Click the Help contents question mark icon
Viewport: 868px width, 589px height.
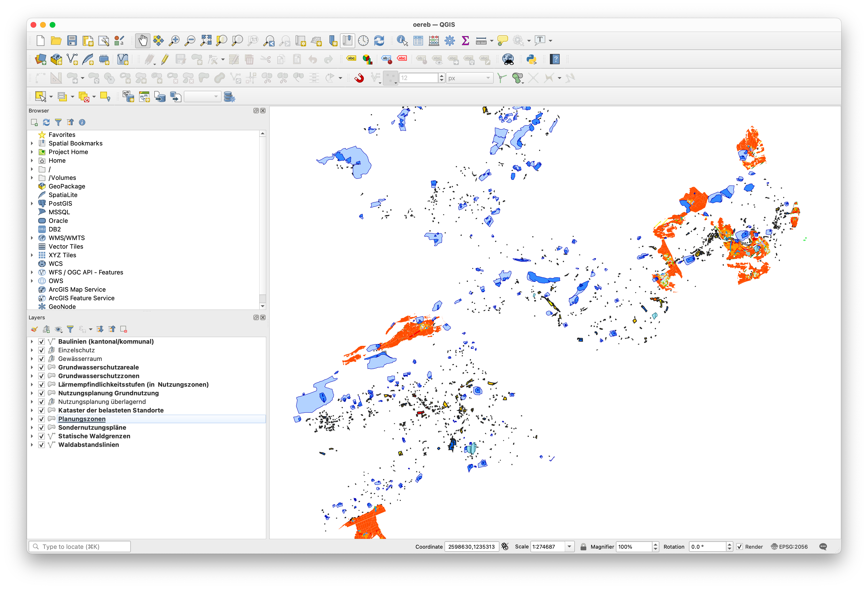555,59
